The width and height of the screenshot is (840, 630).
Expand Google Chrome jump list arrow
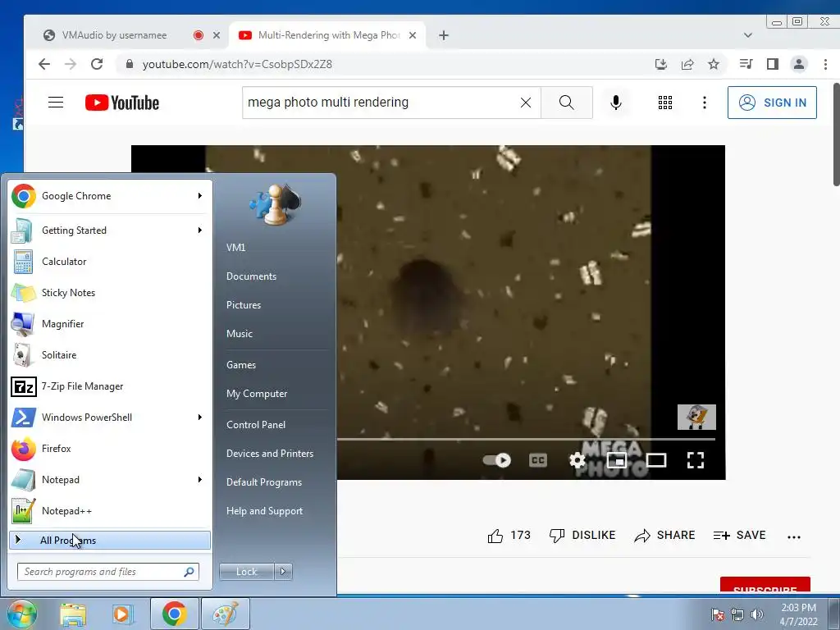tap(200, 196)
